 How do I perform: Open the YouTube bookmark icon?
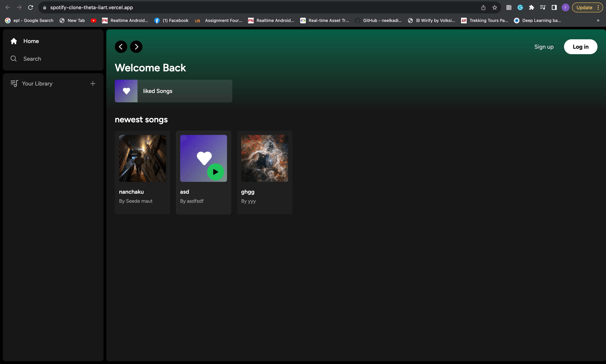[x=94, y=21]
